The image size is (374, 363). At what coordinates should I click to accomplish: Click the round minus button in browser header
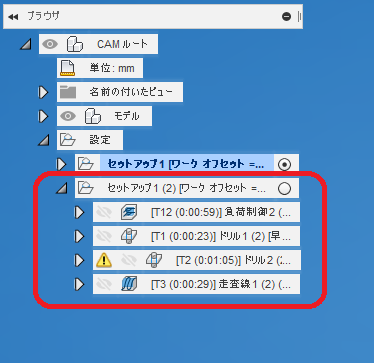click(286, 16)
